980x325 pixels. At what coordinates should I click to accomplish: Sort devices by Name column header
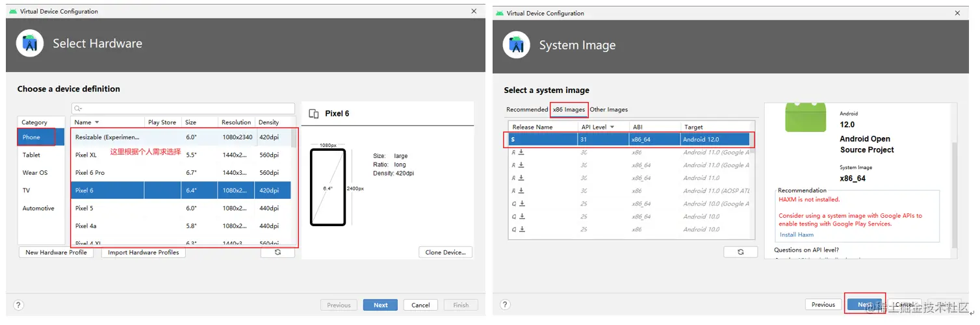108,122
